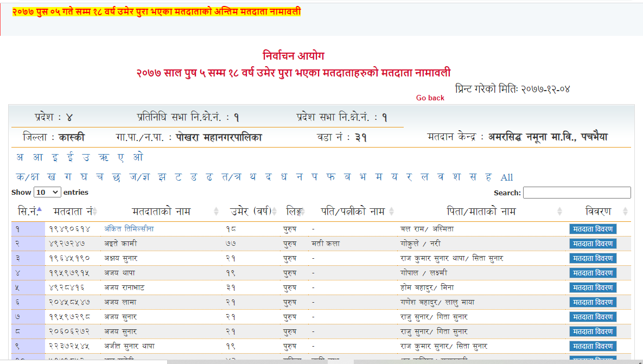Click मतदाता विवरण for voter १९५९७२९८
This screenshot has height=364, width=643.
pos(593,317)
